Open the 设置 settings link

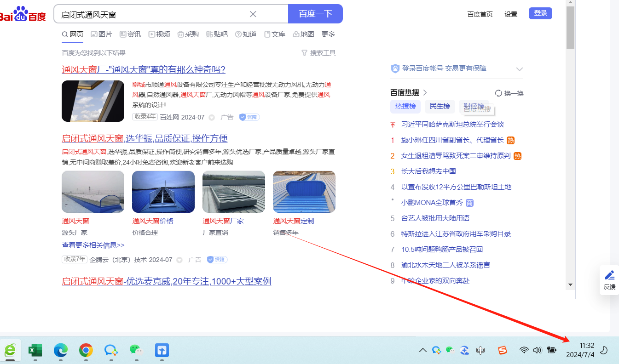point(511,14)
